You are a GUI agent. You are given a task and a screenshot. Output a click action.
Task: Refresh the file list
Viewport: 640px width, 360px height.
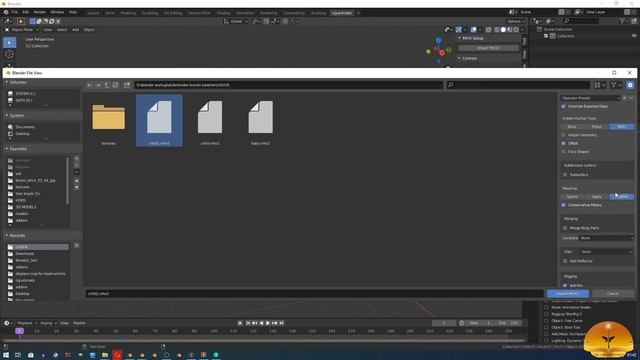tap(116, 85)
